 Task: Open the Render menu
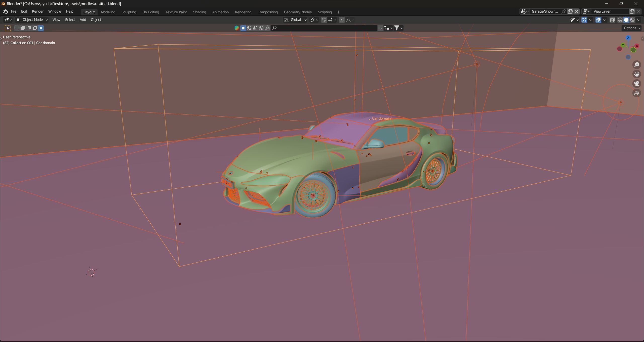(38, 12)
